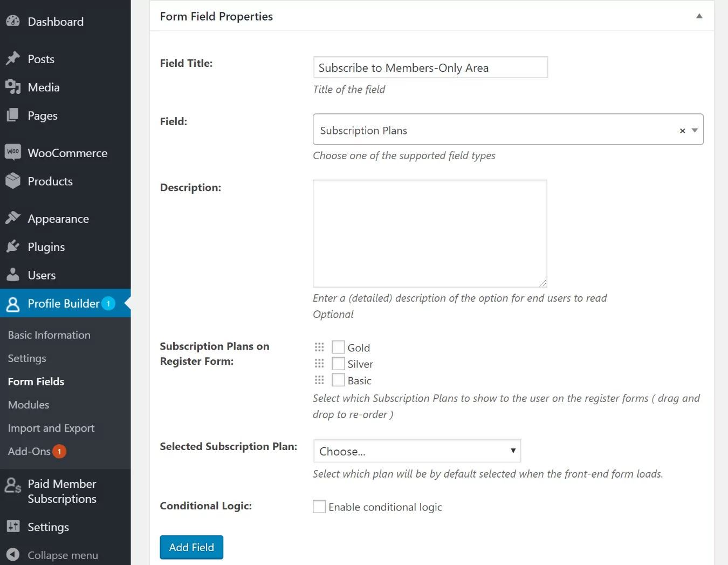Click the drag handle beside Silver
Viewport: 728px width, 565px height.
point(319,363)
